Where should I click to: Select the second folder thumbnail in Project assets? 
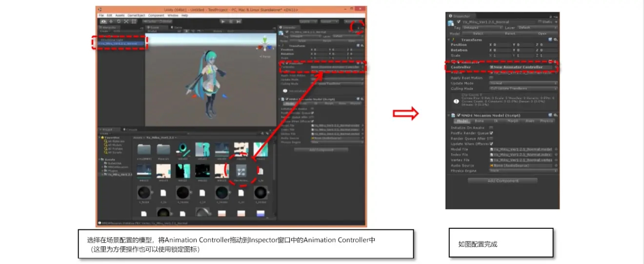coord(163,149)
